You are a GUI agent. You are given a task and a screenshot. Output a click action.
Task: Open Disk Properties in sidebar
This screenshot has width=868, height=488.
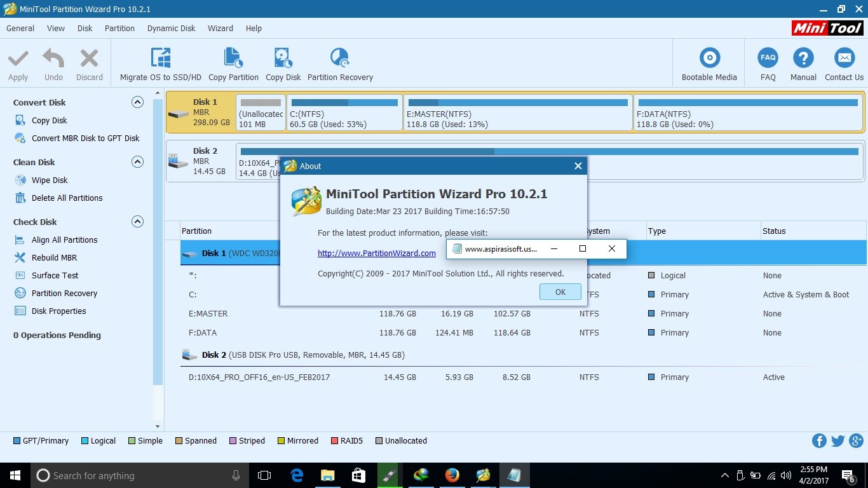[58, 311]
